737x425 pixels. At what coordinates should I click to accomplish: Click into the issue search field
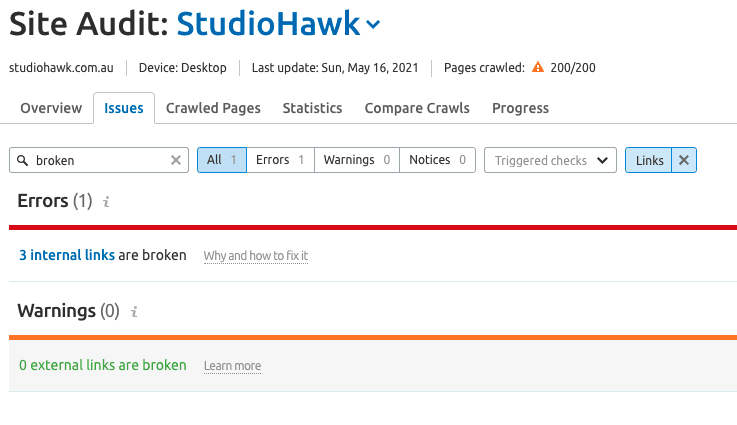100,160
